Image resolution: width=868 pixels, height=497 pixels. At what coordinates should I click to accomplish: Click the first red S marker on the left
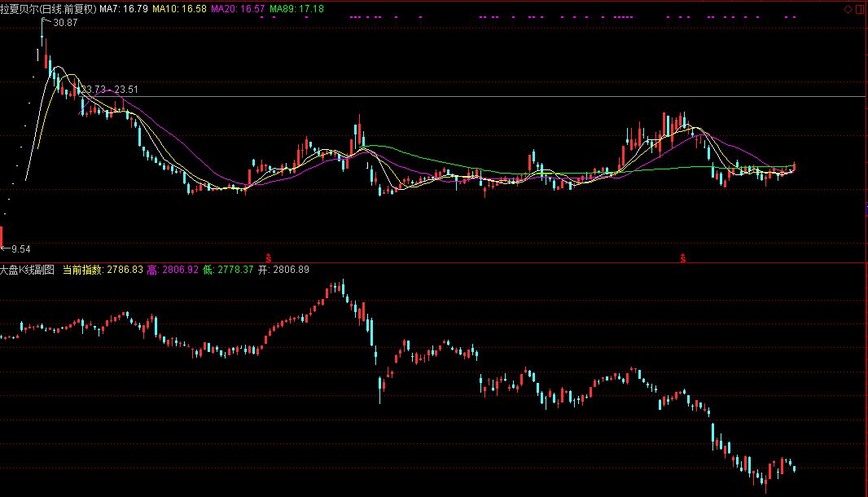269,257
